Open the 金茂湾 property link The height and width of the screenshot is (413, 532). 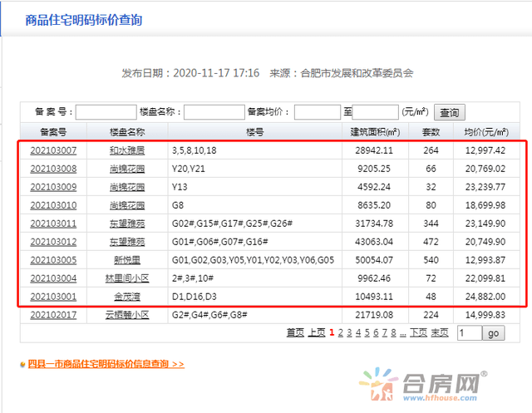click(x=127, y=297)
